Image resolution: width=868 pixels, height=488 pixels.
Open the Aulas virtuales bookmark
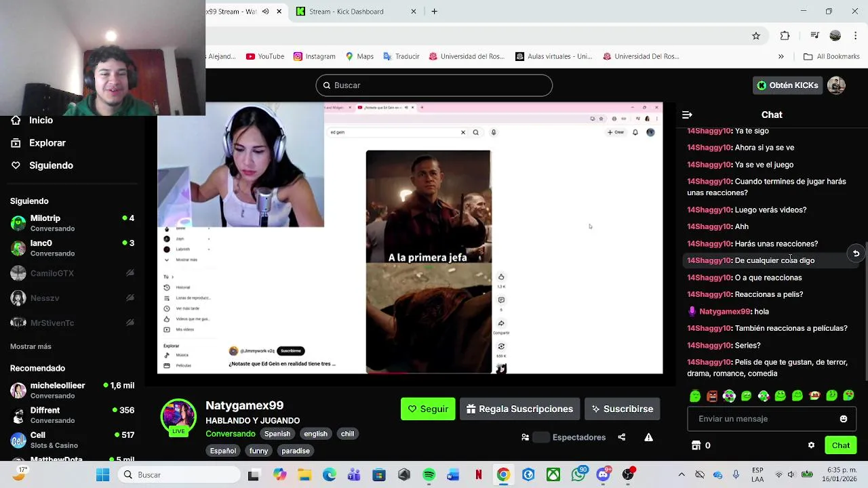point(553,56)
